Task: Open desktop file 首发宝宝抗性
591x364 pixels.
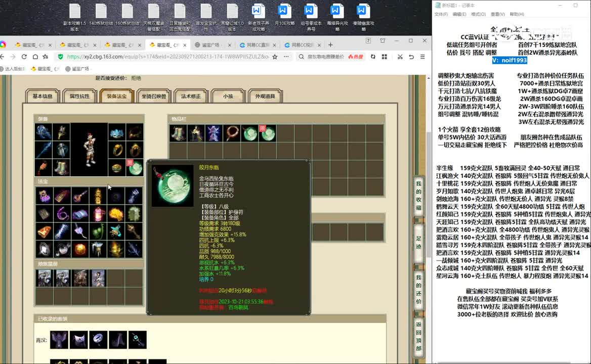Action: click(x=206, y=17)
